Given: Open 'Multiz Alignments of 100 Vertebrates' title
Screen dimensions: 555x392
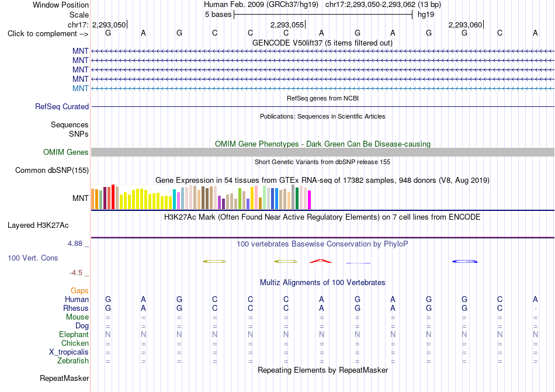Looking at the screenshot, I should coord(322,282).
